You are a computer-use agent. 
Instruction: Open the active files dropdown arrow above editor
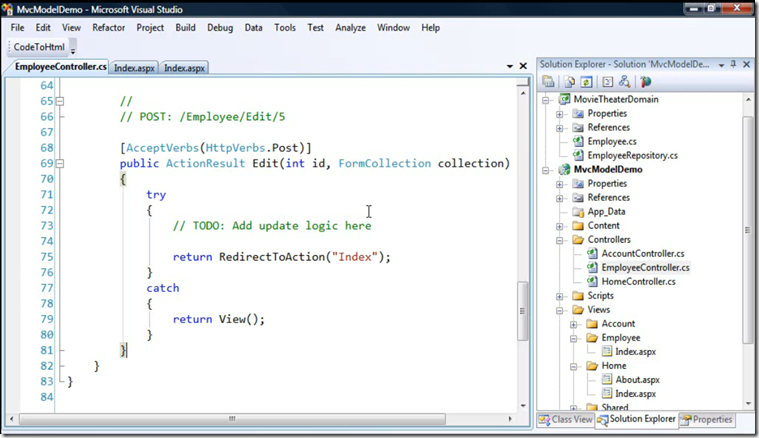(x=510, y=66)
